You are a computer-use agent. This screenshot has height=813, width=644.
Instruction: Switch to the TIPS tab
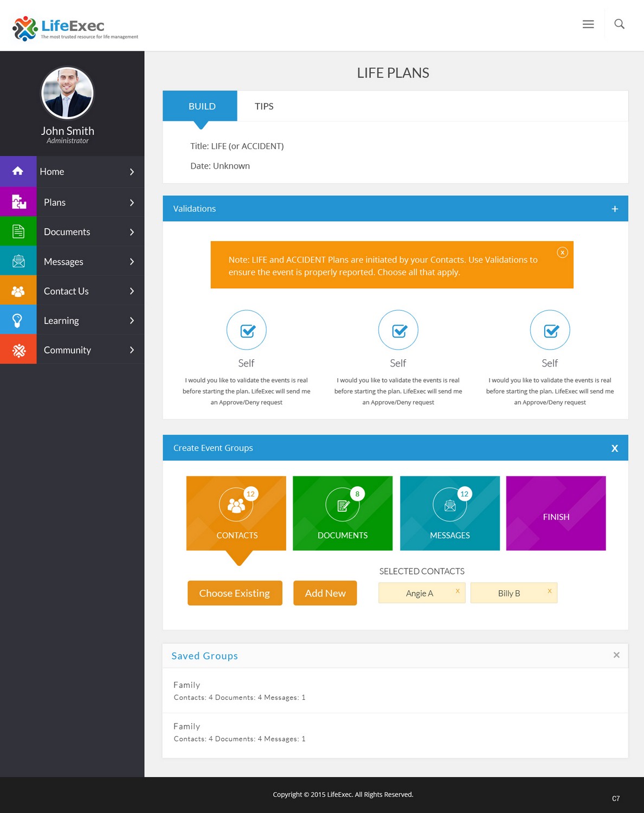[x=264, y=106]
